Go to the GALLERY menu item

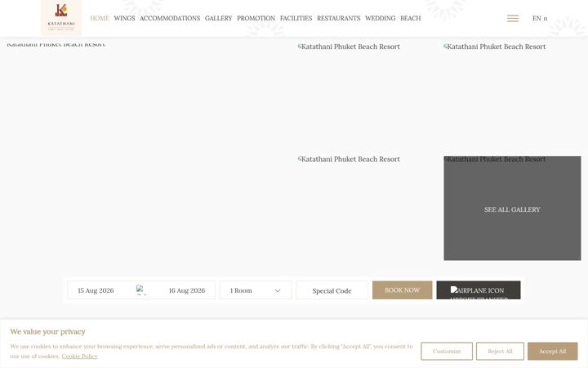click(x=218, y=18)
